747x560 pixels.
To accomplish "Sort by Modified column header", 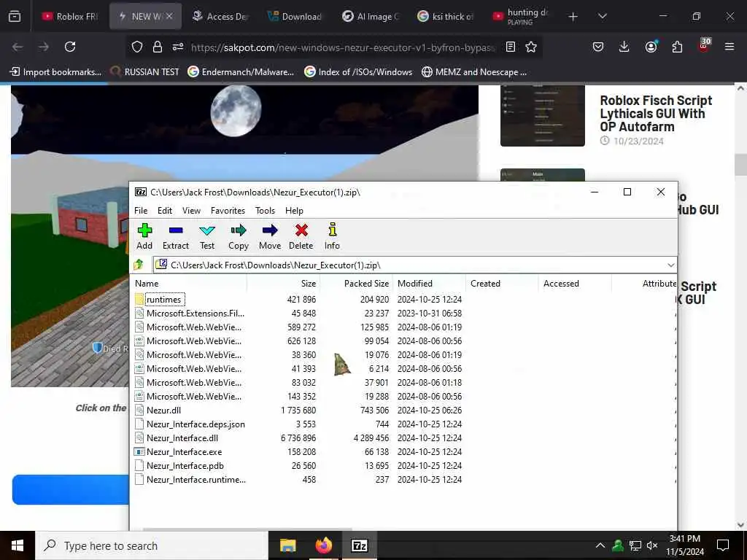I will 429,284.
